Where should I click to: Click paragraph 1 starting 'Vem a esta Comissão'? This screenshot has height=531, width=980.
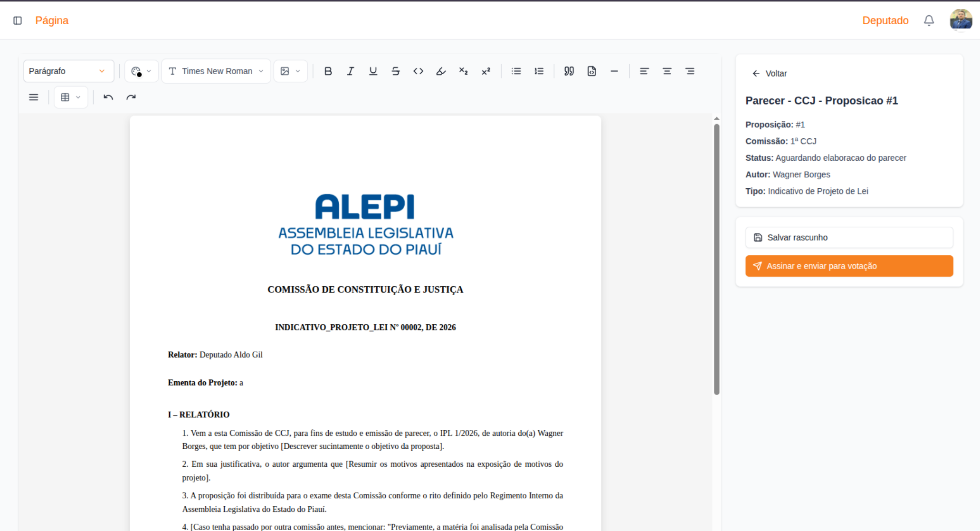pyautogui.click(x=372, y=440)
